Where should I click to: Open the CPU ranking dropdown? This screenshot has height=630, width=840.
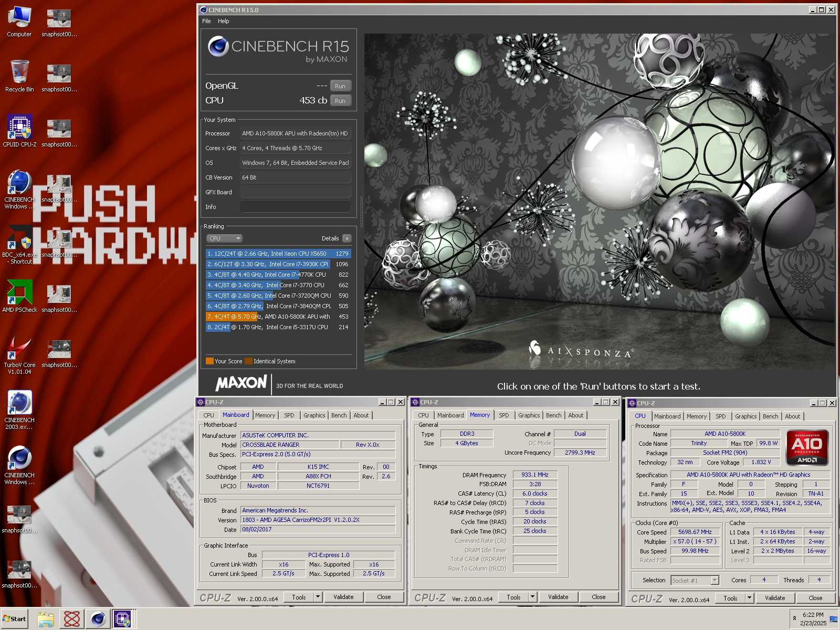[x=224, y=238]
